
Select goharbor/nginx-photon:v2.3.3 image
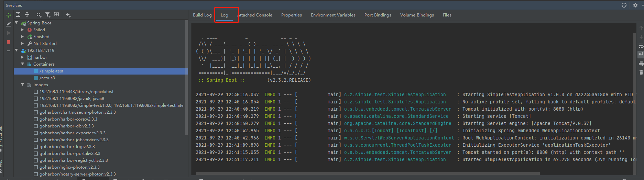(x=69, y=167)
